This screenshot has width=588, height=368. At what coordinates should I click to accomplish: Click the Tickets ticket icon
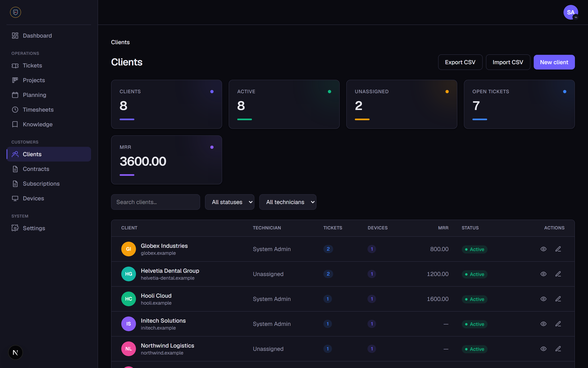click(15, 65)
